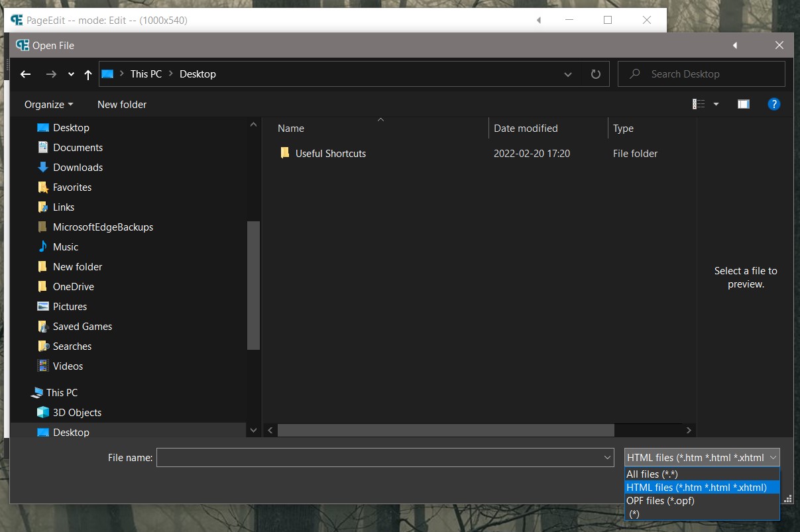Open recent locations dropdown arrow

click(71, 74)
